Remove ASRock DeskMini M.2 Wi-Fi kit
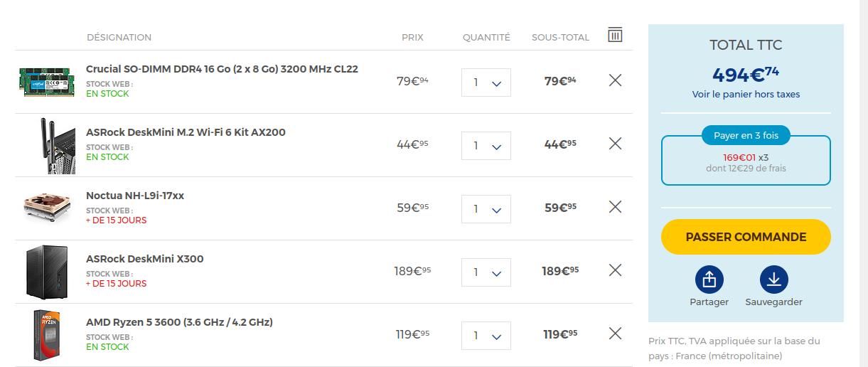 point(615,144)
